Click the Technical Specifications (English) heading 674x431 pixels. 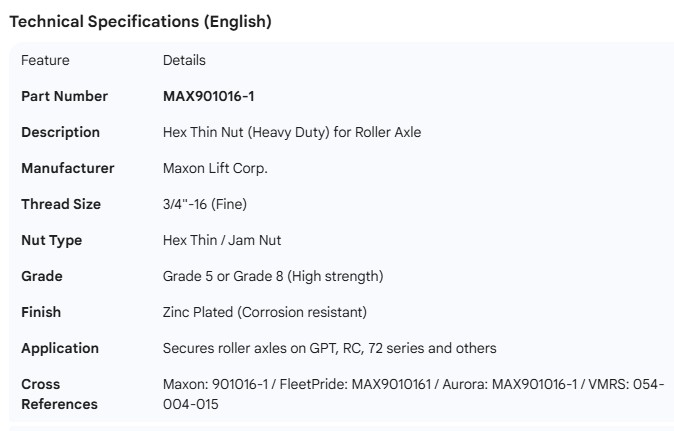click(x=140, y=21)
